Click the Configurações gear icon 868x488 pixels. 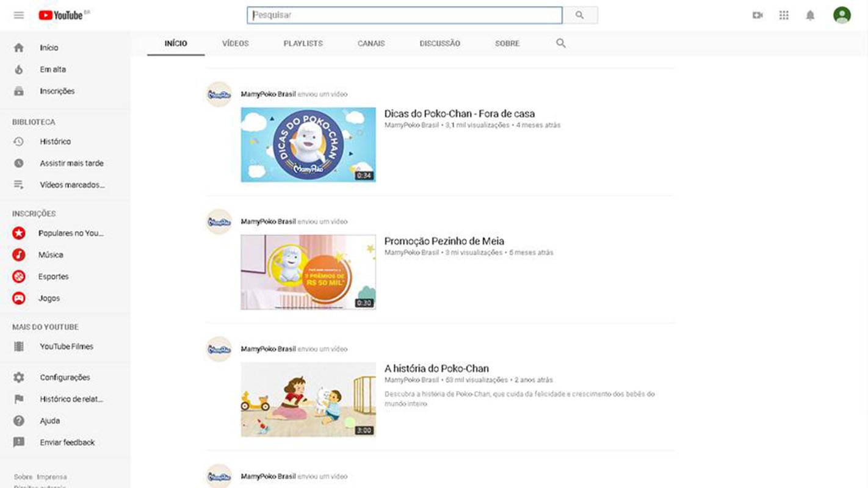pyautogui.click(x=19, y=378)
